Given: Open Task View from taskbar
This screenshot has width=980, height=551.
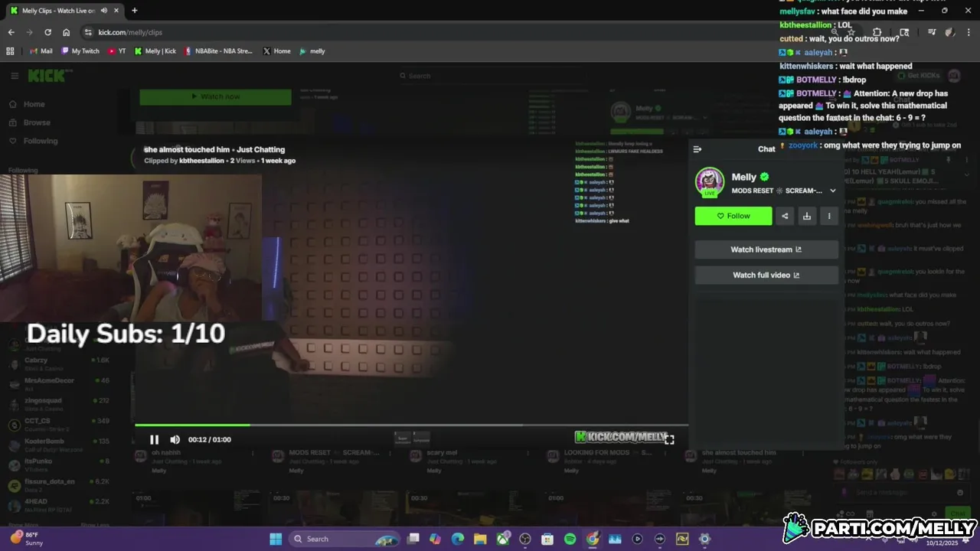Looking at the screenshot, I should 413,539.
